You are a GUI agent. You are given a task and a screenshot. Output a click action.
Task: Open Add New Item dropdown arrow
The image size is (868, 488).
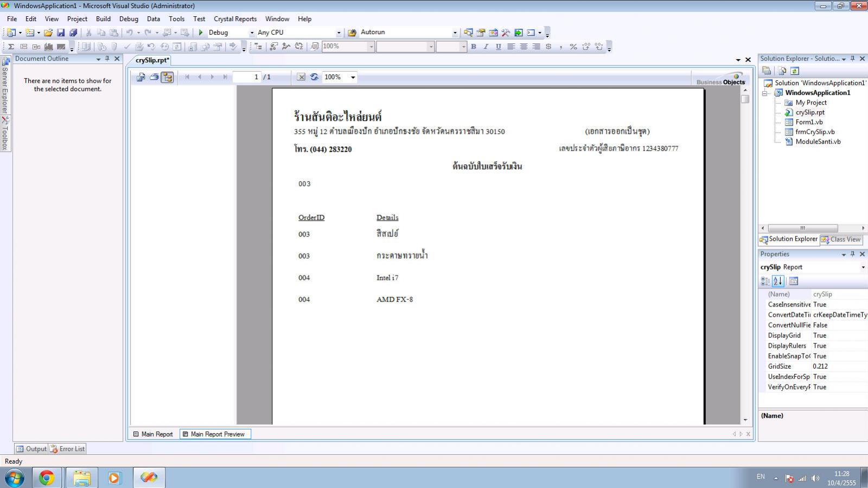pyautogui.click(x=39, y=33)
